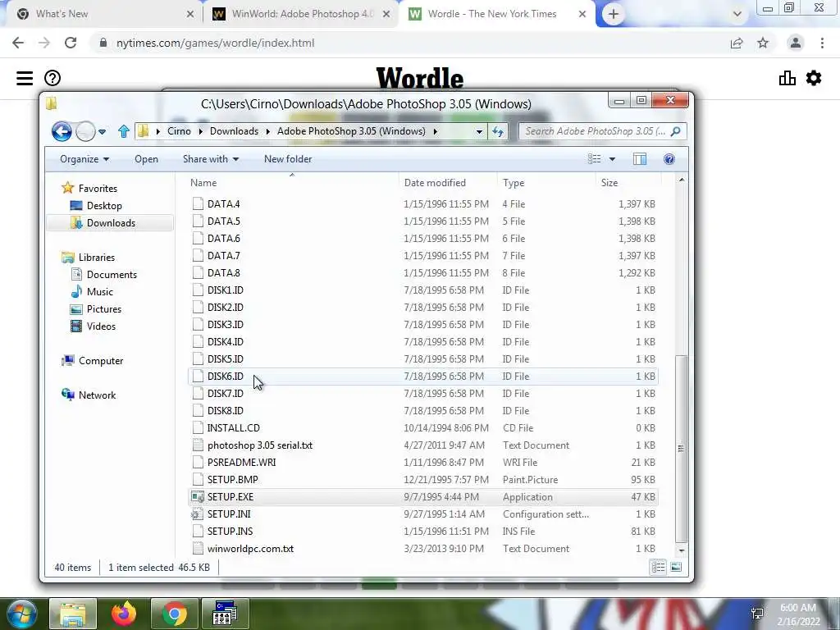Refresh the Explorer folder view
Viewport: 840px width, 630px height.
click(498, 131)
